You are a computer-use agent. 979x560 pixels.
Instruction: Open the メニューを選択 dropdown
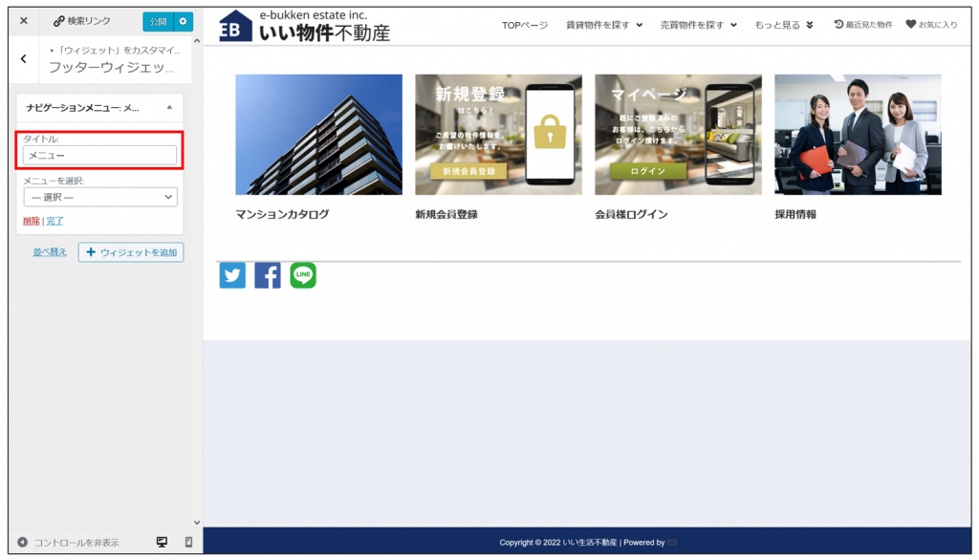point(100,197)
